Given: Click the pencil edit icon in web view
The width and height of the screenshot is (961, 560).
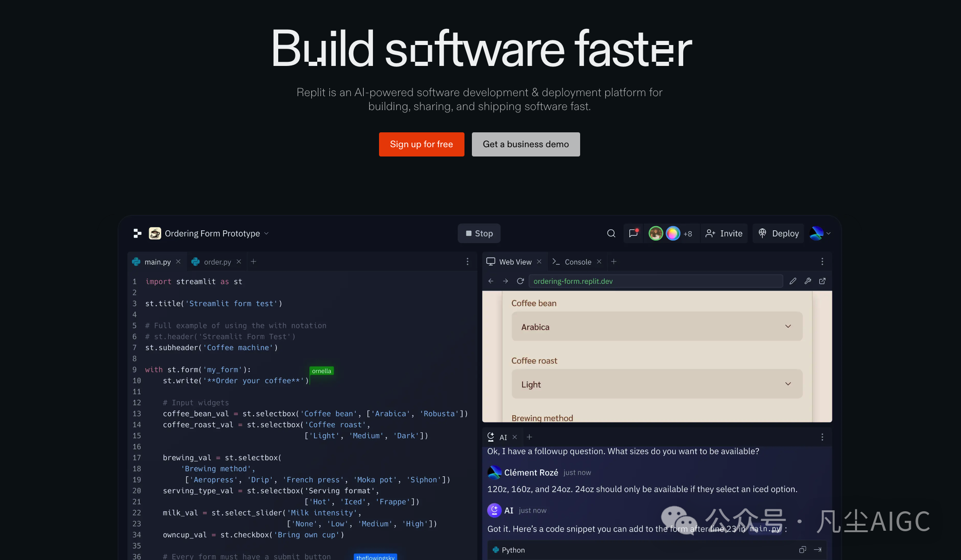Looking at the screenshot, I should [x=793, y=281].
